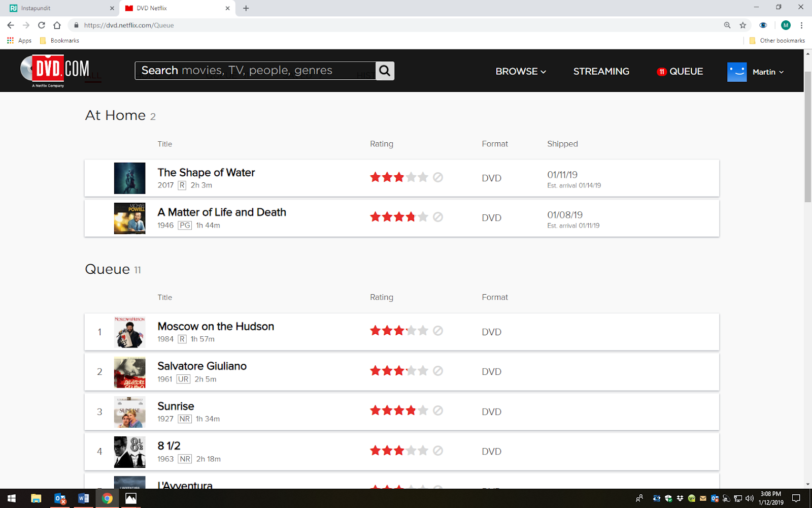The width and height of the screenshot is (812, 508).
Task: Expand the BROWSE dropdown menu
Action: click(x=521, y=72)
